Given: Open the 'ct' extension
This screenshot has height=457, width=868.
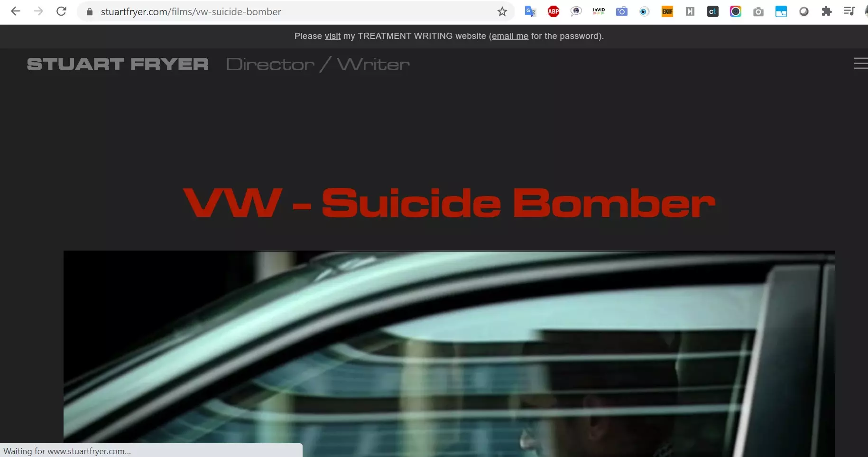Looking at the screenshot, I should (712, 11).
